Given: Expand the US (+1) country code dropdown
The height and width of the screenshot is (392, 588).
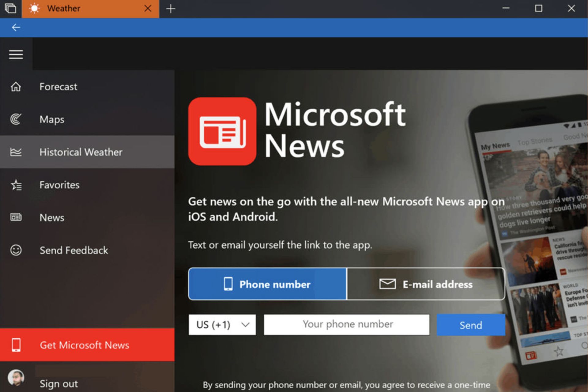Looking at the screenshot, I should pos(222,325).
